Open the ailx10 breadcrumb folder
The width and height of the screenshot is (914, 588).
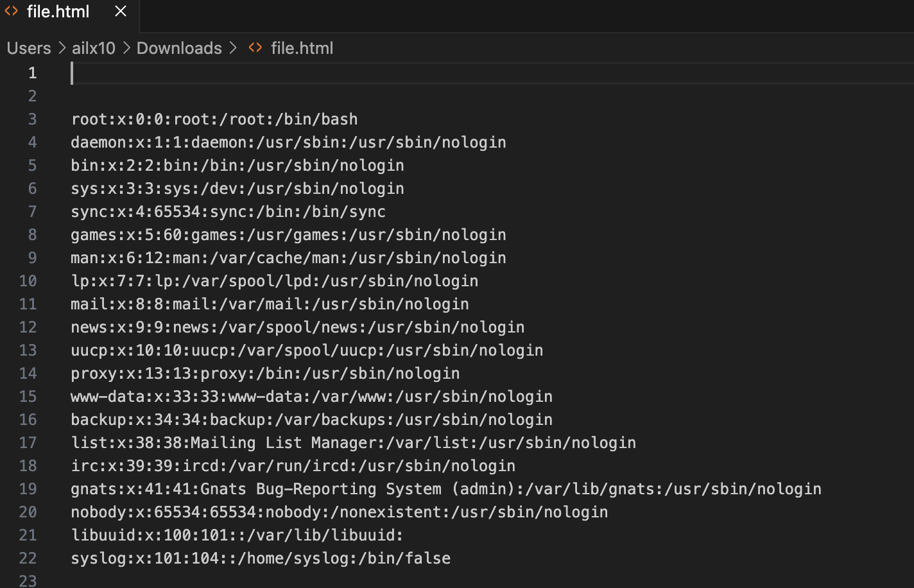click(94, 48)
